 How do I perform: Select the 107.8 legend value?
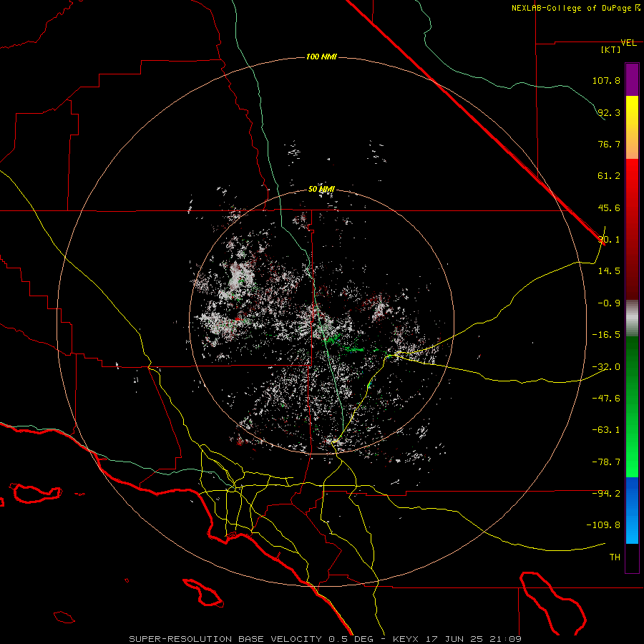(x=606, y=80)
